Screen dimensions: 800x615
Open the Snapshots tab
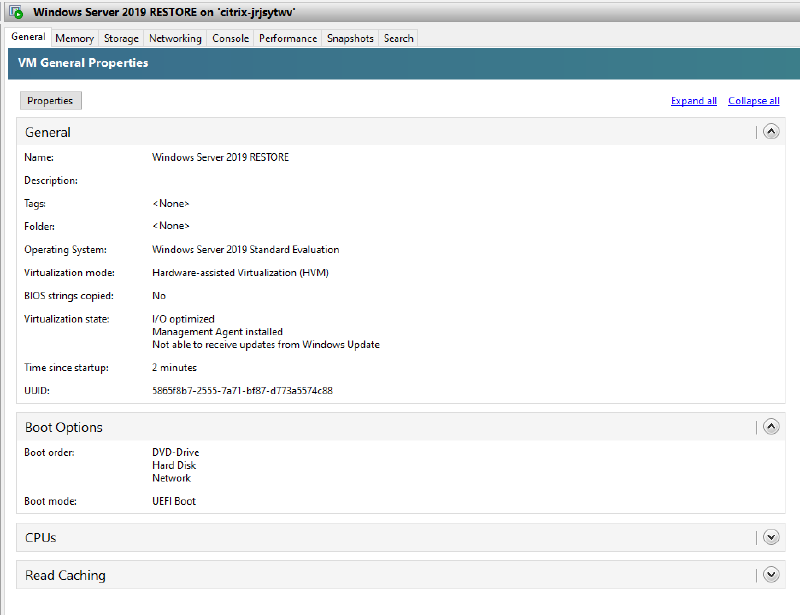click(350, 38)
